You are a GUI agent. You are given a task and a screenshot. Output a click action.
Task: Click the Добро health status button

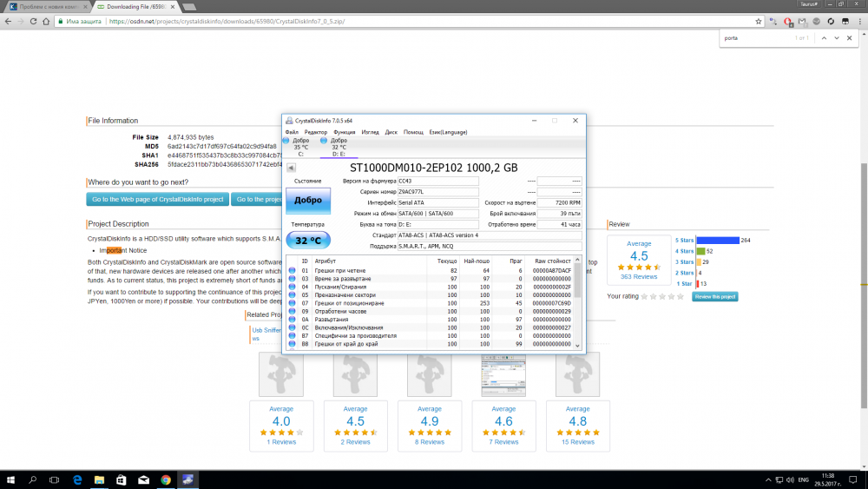coord(308,201)
